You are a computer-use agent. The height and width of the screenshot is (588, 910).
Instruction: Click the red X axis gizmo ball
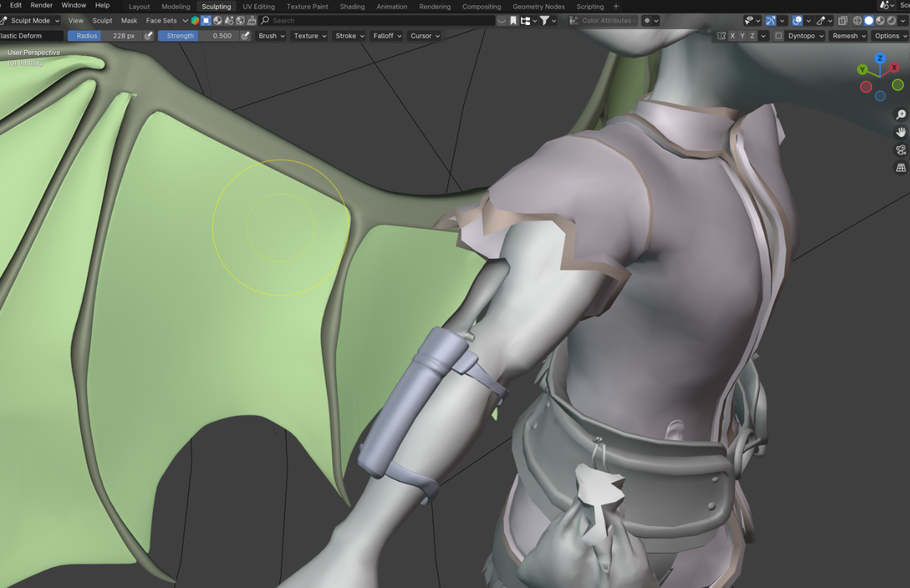point(894,68)
